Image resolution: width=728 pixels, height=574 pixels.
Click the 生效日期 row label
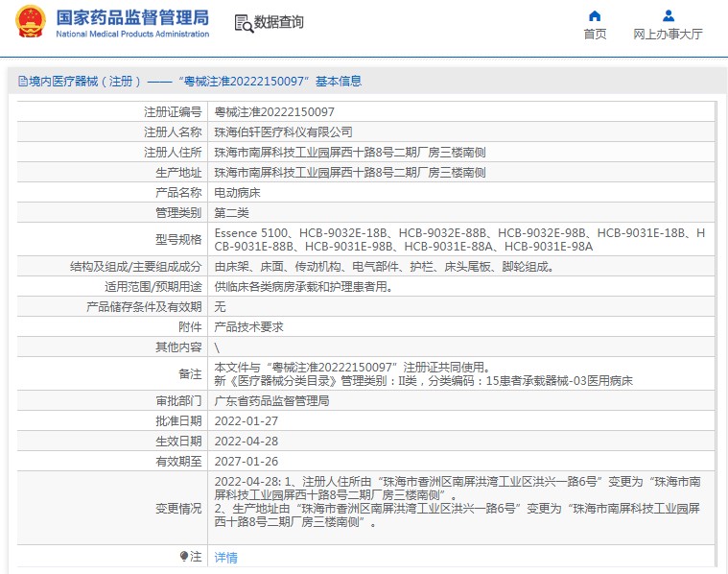tap(178, 442)
